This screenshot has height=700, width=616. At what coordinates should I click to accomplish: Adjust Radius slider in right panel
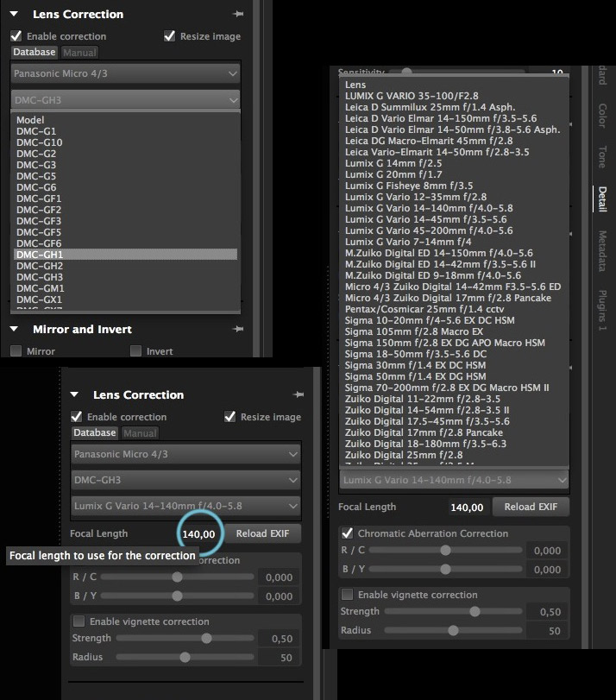[453, 630]
